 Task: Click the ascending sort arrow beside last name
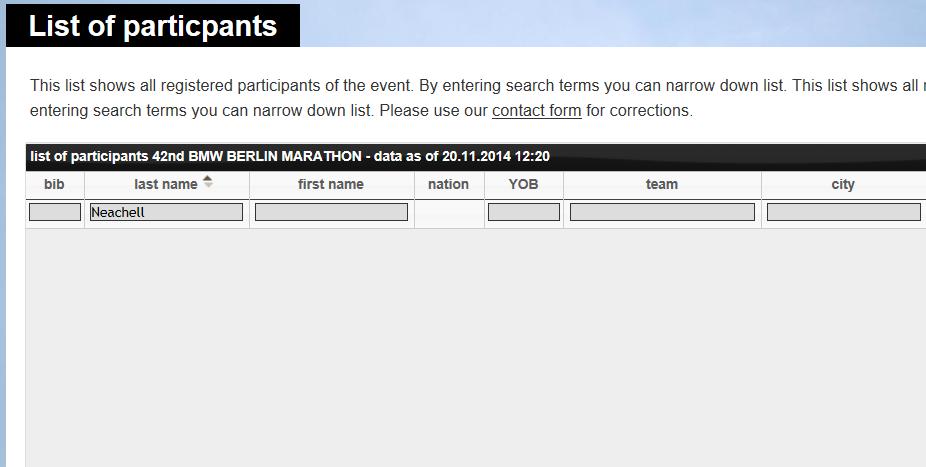pyautogui.click(x=208, y=178)
